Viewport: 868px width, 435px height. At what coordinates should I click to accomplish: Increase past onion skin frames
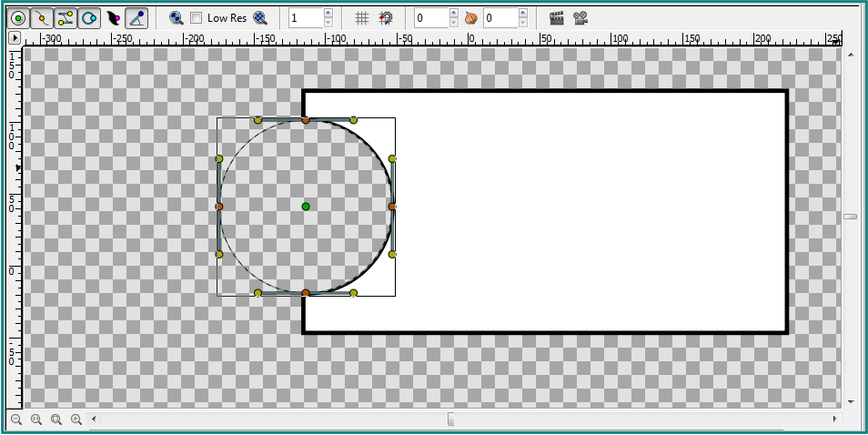(x=454, y=14)
